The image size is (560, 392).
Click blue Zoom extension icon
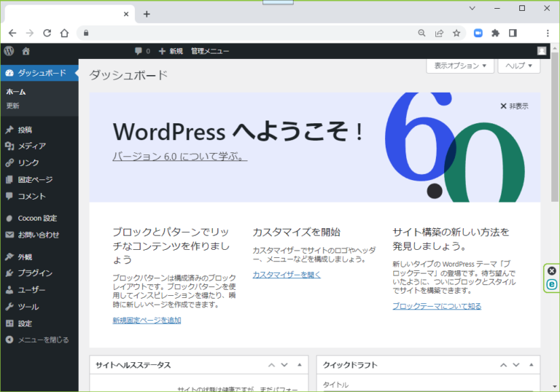[478, 34]
